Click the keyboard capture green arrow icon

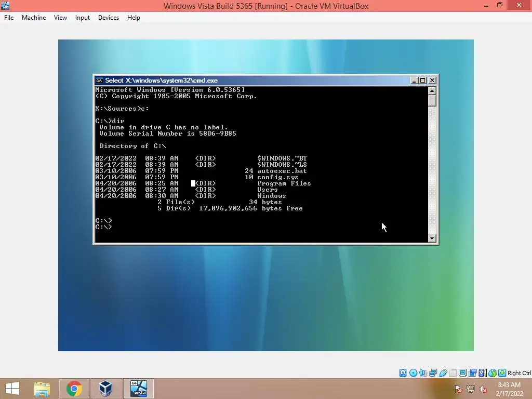click(502, 373)
